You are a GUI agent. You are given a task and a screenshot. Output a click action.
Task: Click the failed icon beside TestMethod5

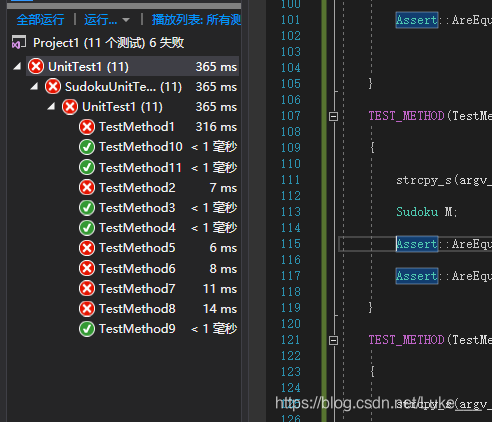click(x=87, y=248)
